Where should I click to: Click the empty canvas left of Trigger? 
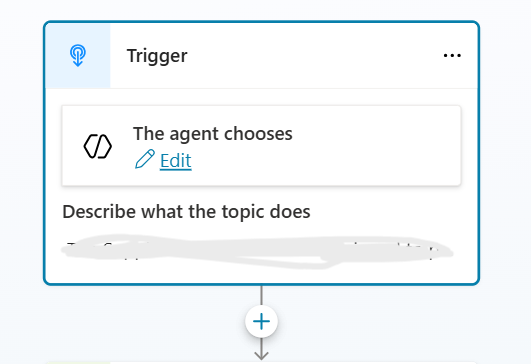[21, 152]
